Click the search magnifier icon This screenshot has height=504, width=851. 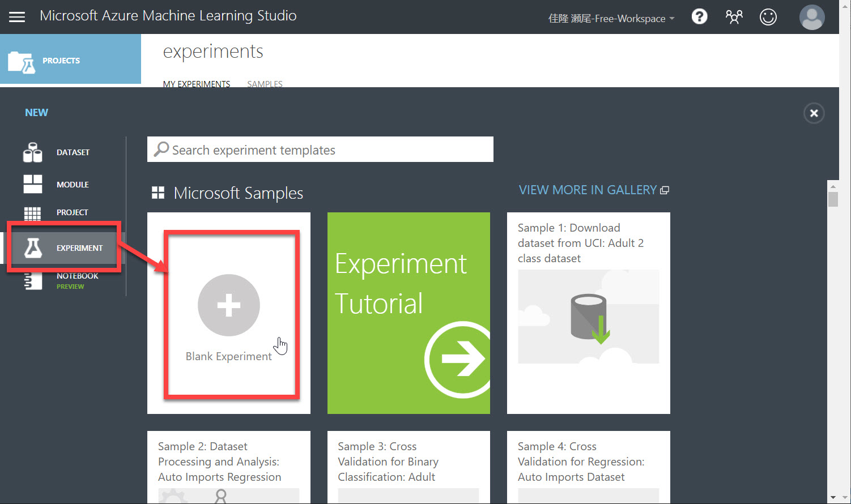pos(161,149)
